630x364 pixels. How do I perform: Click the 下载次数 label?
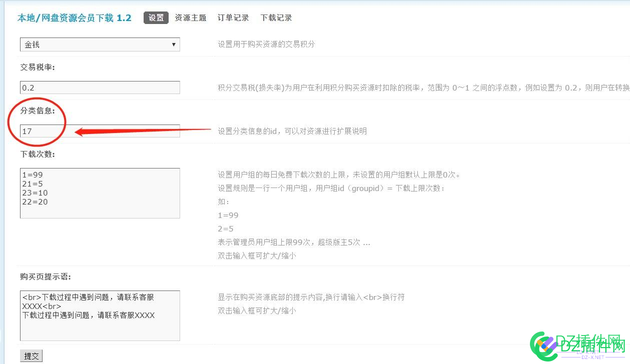click(38, 154)
